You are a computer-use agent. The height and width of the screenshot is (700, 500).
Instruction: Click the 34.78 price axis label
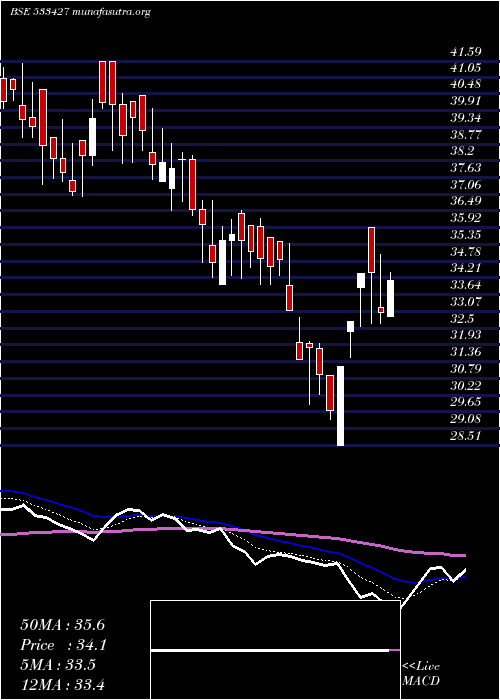click(x=466, y=252)
